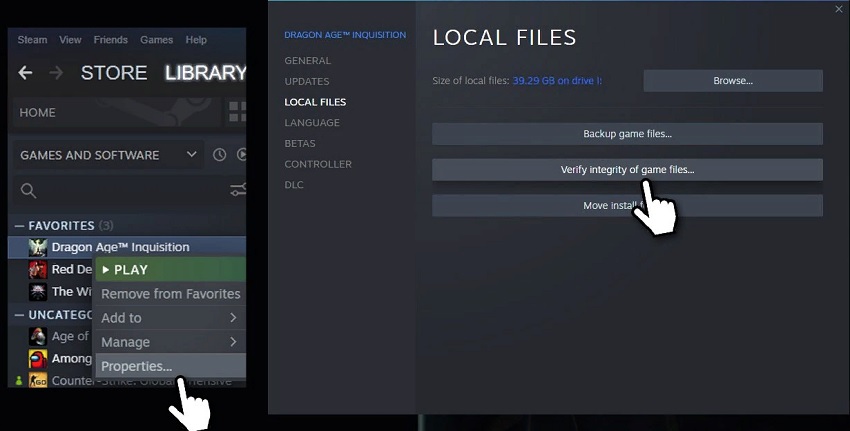Screen dimensions: 850x431
Task: Click The Witcher game icon
Action: click(38, 292)
